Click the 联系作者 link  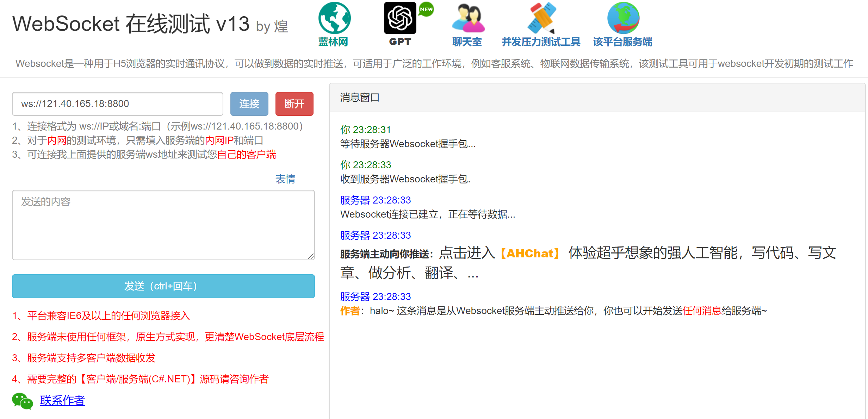click(x=62, y=400)
